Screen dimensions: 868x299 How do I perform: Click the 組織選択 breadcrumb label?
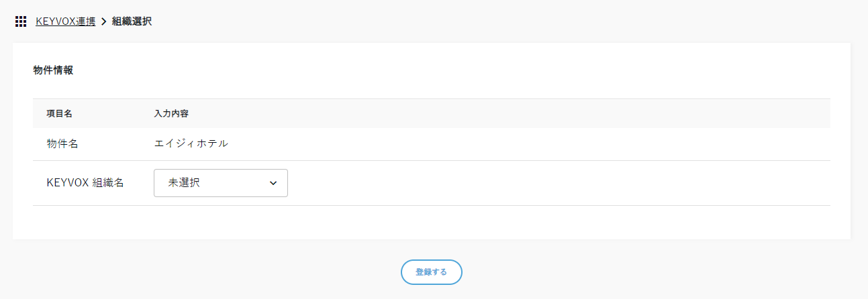pyautogui.click(x=132, y=21)
